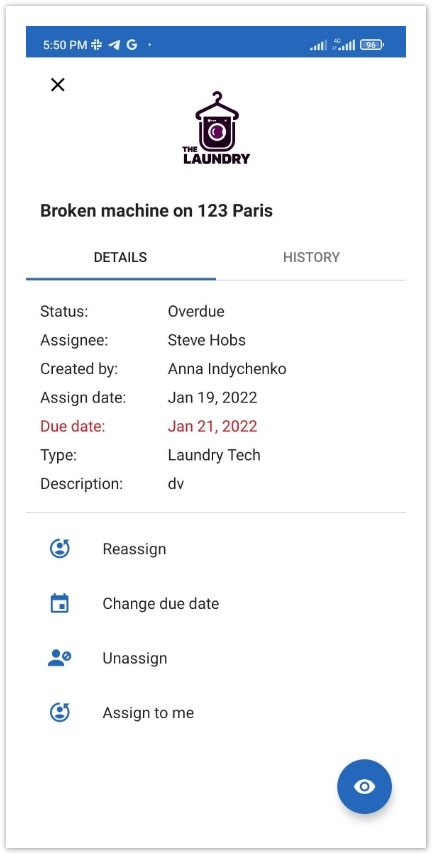Click the Assign to me icon

pyautogui.click(x=60, y=712)
